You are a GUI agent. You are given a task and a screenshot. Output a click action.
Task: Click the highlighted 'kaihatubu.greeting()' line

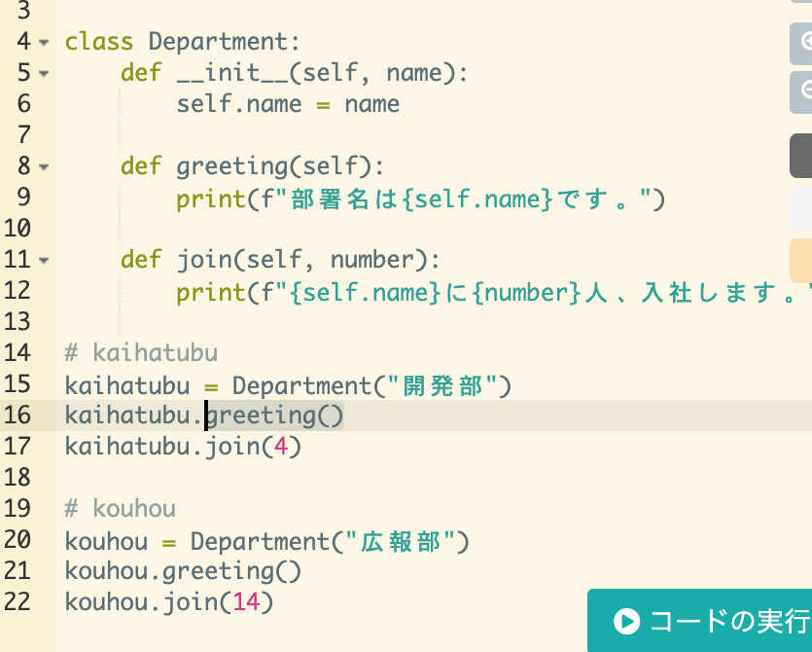[204, 416]
